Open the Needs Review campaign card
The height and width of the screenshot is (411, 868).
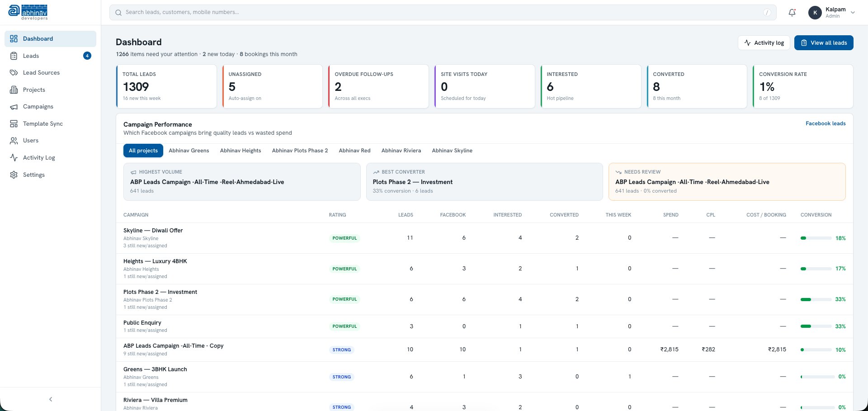pyautogui.click(x=727, y=182)
